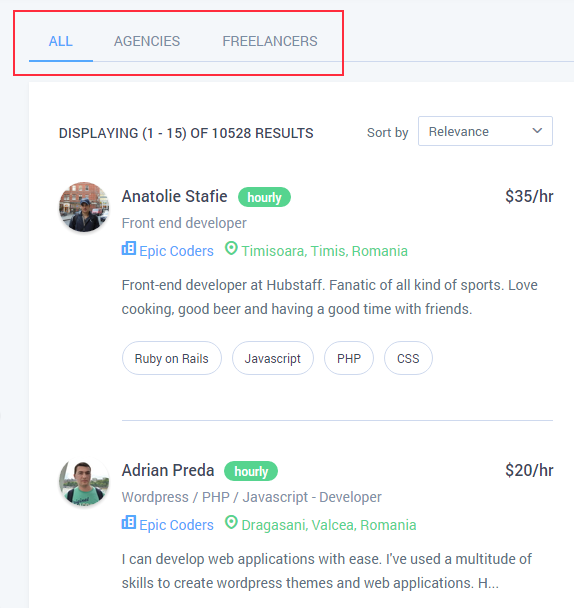Click agency building icon beside Adrian's Epic Coders
The width and height of the screenshot is (574, 608).
(129, 522)
